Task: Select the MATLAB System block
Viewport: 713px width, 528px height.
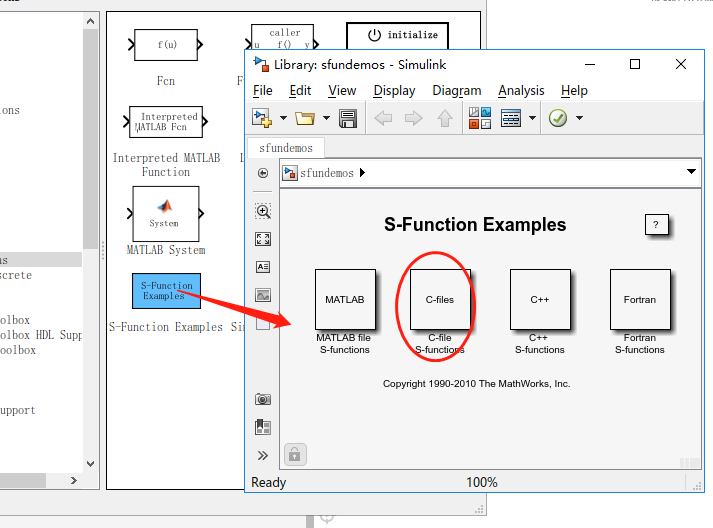Action: point(166,214)
